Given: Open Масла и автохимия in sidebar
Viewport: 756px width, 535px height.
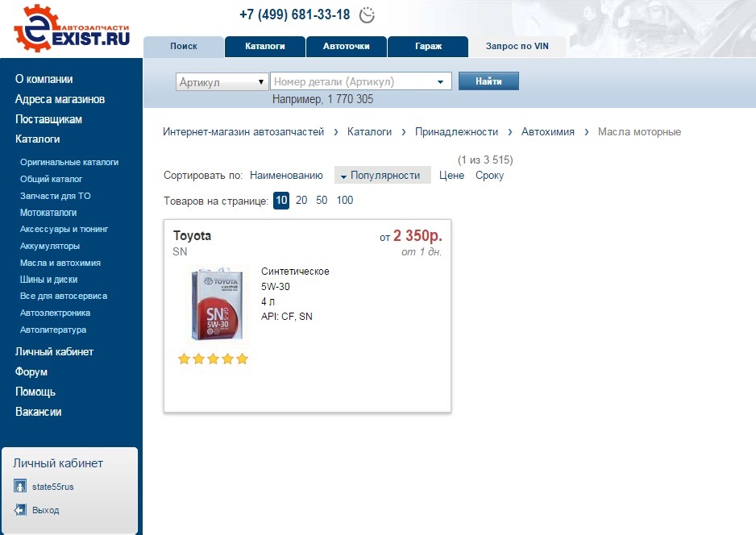Looking at the screenshot, I should click(60, 263).
